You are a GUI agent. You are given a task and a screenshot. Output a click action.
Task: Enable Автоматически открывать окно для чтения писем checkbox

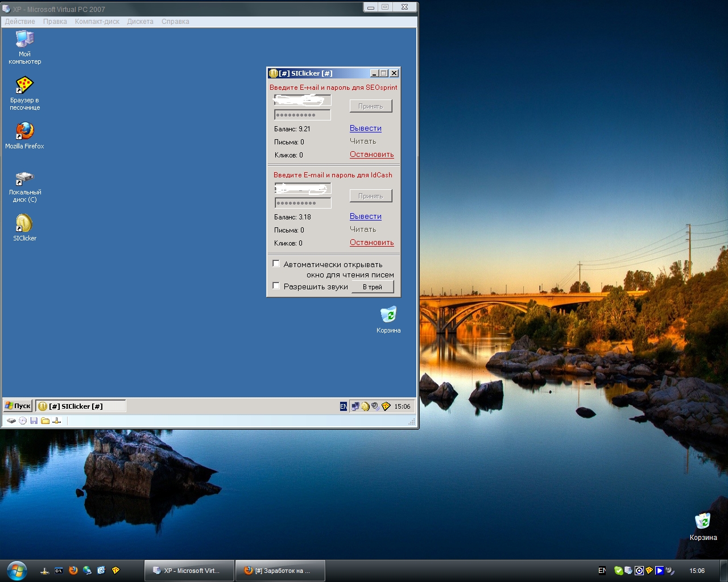point(276,264)
